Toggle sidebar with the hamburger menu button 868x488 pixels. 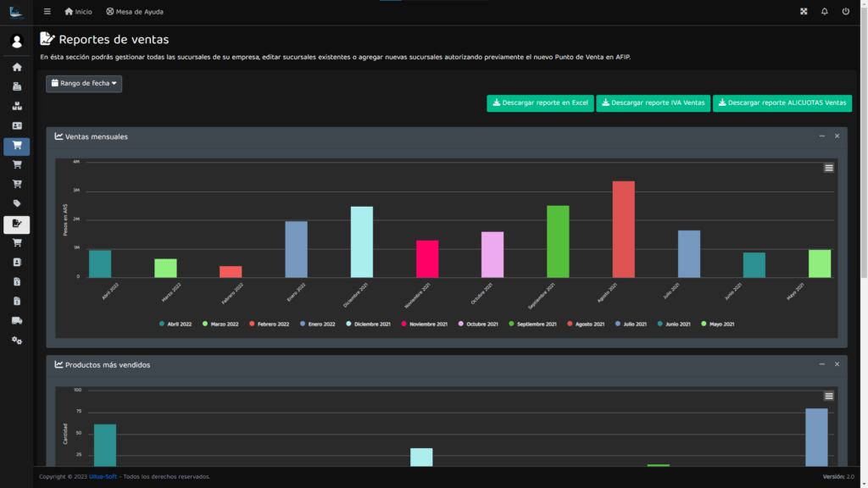coord(47,12)
